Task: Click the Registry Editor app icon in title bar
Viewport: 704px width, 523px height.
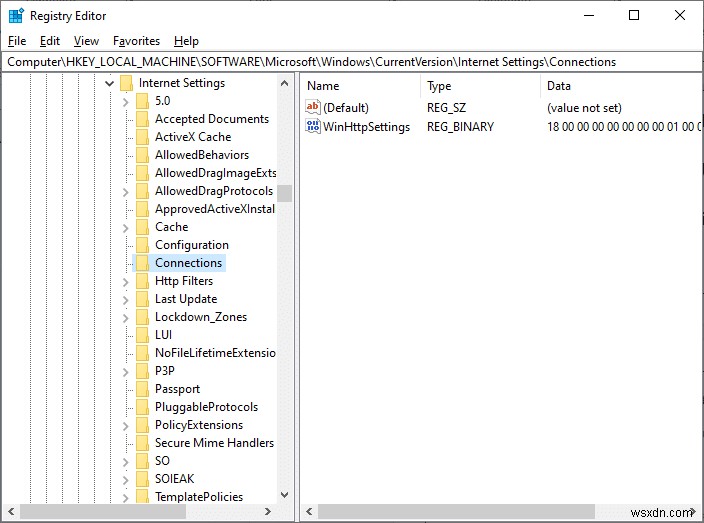Action: (x=16, y=16)
